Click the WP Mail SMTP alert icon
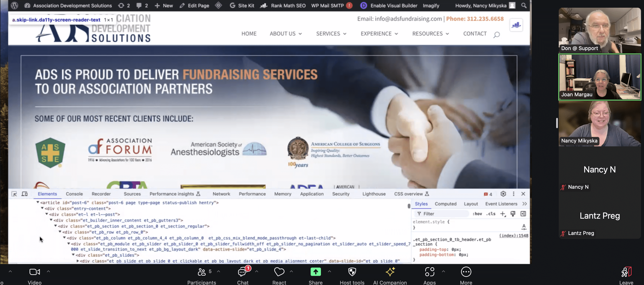This screenshot has height=285, width=644. coord(349,5)
